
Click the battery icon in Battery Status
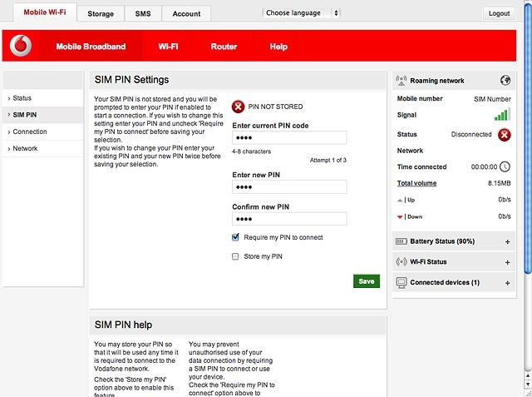pos(401,241)
